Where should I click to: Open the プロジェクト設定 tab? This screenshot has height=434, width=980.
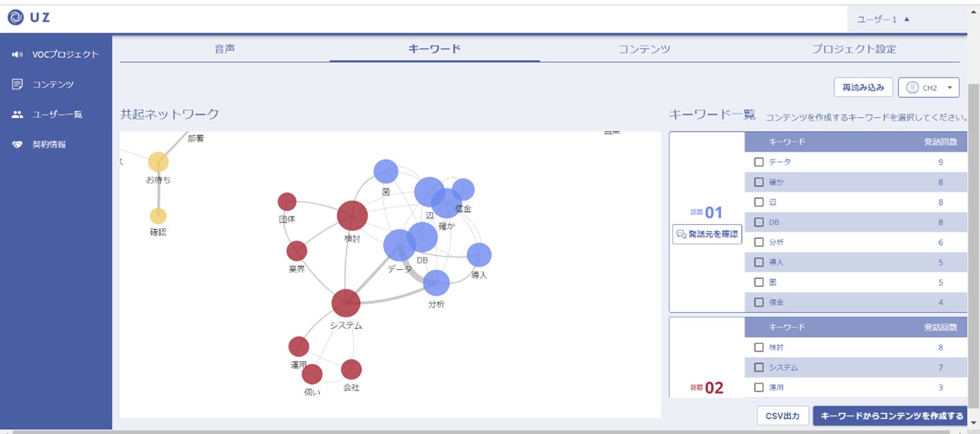click(854, 49)
